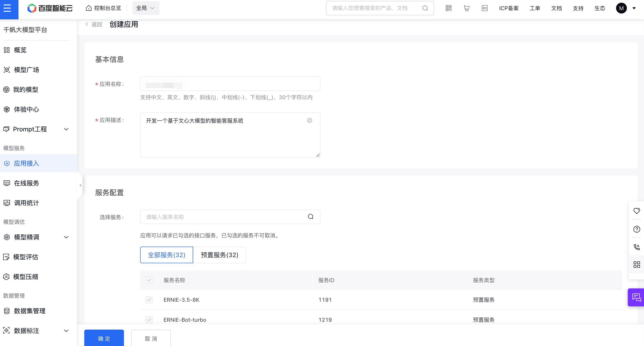
Task: Open the phone contact icon
Action: coord(637,247)
